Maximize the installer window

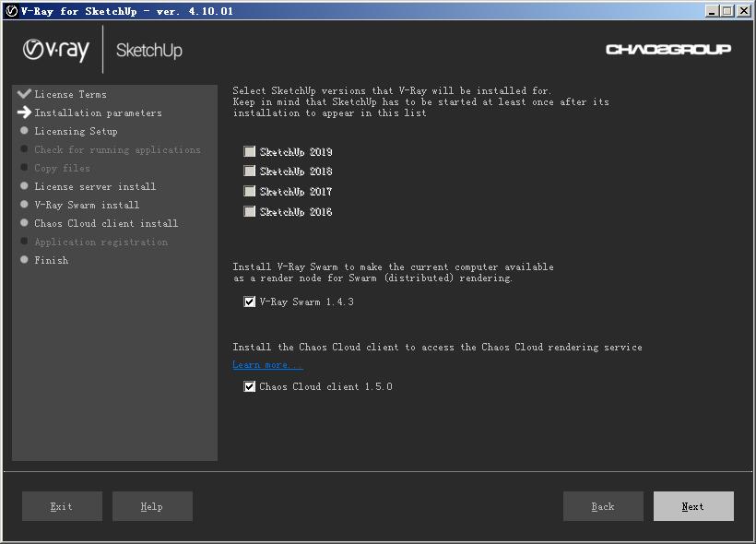727,11
